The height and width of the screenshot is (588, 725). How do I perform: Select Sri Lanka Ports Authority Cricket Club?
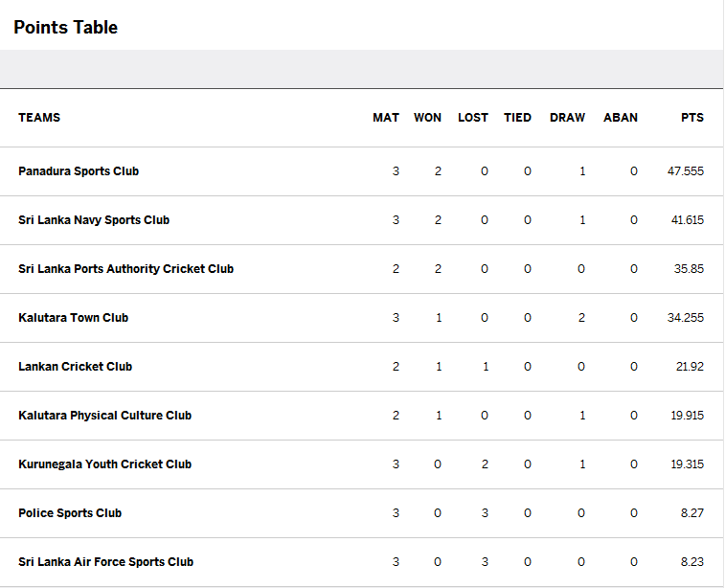(125, 269)
